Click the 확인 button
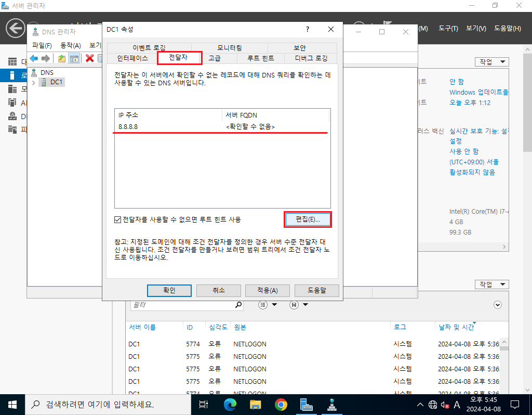 [169, 290]
